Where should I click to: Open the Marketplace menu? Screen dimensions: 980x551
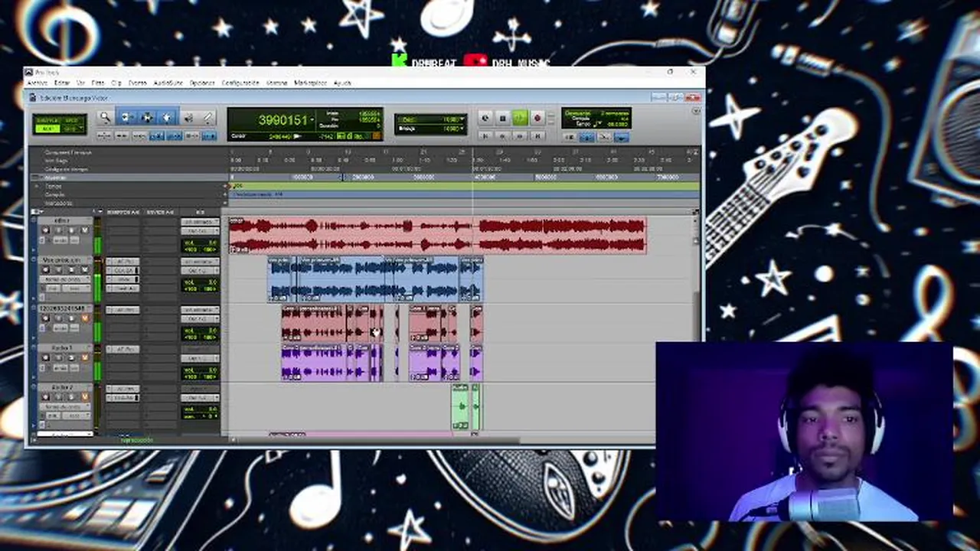click(310, 83)
